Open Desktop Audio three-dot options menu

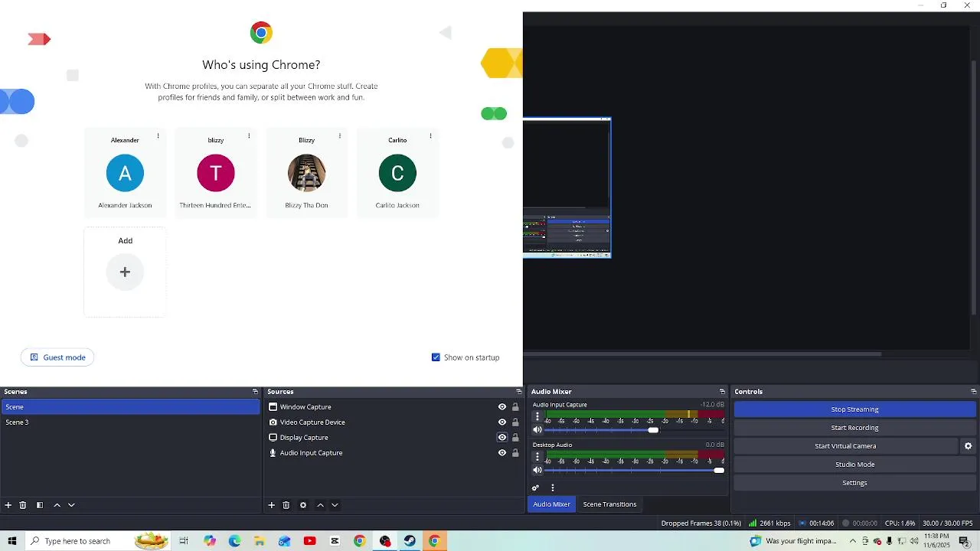coord(537,456)
